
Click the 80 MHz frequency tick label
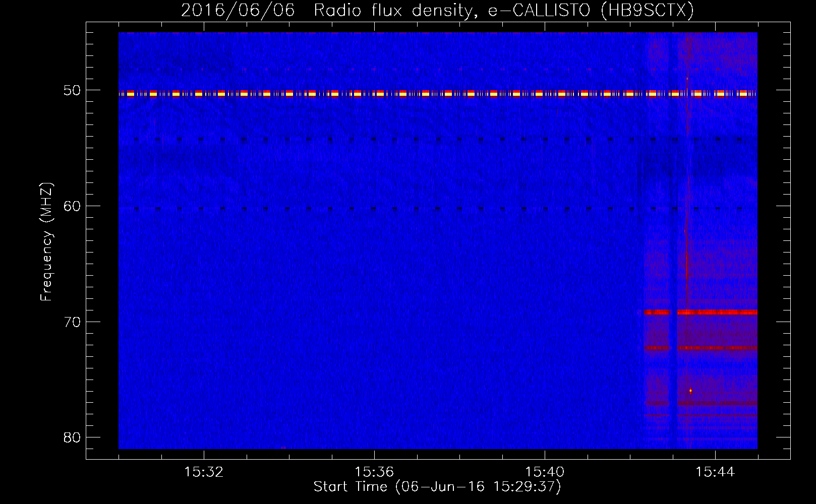point(72,437)
